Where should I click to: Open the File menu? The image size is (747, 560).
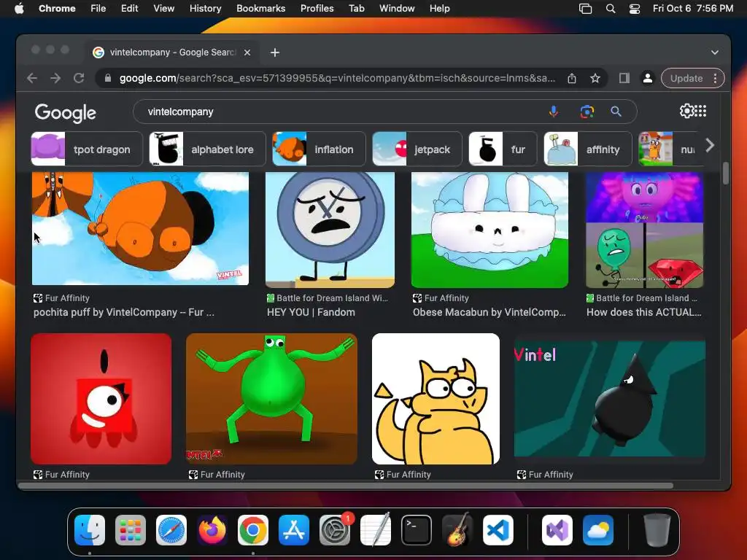coord(98,9)
